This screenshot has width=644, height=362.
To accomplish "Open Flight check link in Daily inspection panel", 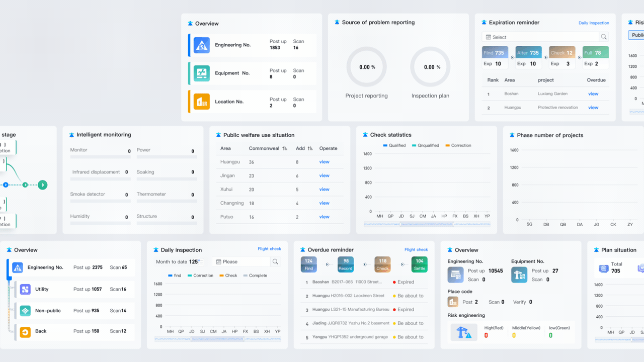I will pyautogui.click(x=269, y=249).
